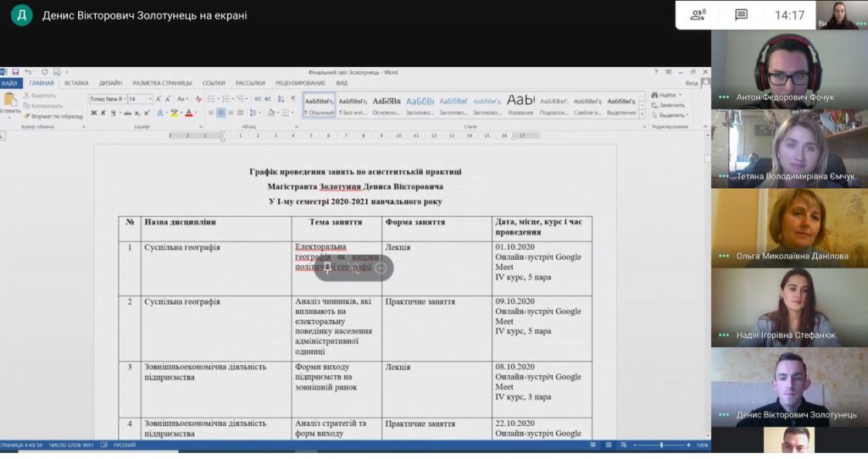Apply bold (Ж) formatting in Word ribbon

pos(93,113)
